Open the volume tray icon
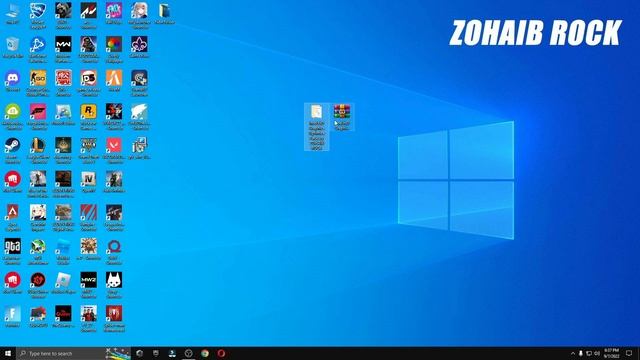This screenshot has width=640, height=360. click(597, 353)
